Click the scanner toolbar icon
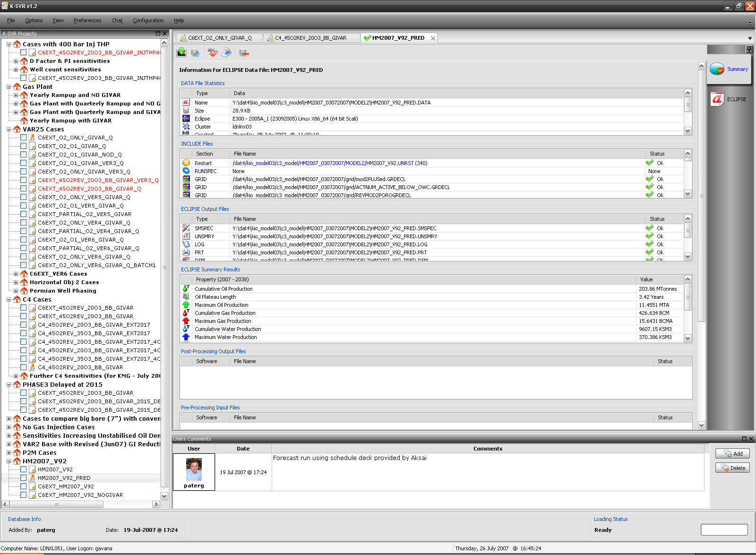 coord(227,52)
